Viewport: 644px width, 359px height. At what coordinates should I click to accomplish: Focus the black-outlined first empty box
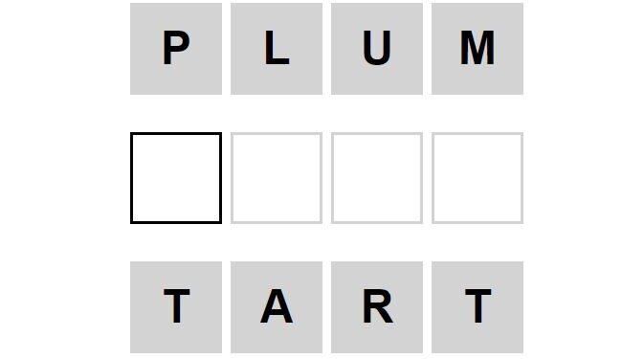tap(176, 178)
